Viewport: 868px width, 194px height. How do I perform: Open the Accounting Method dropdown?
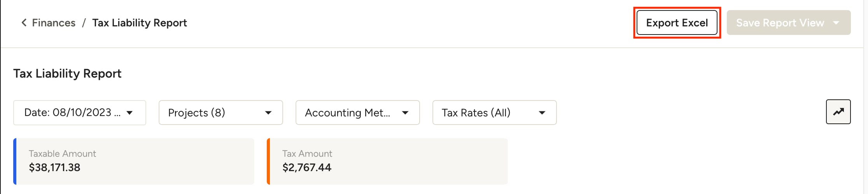348,113
